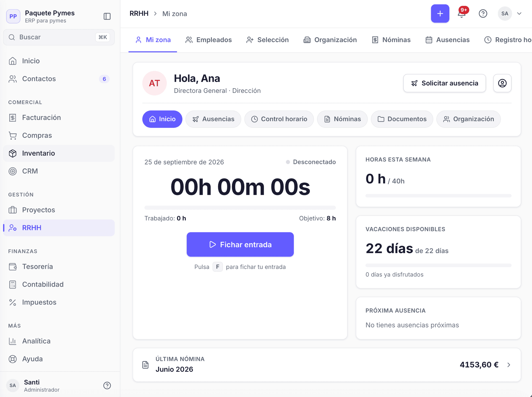The width and height of the screenshot is (532, 397).
Task: Click Fichar entrada button
Action: coord(240,245)
